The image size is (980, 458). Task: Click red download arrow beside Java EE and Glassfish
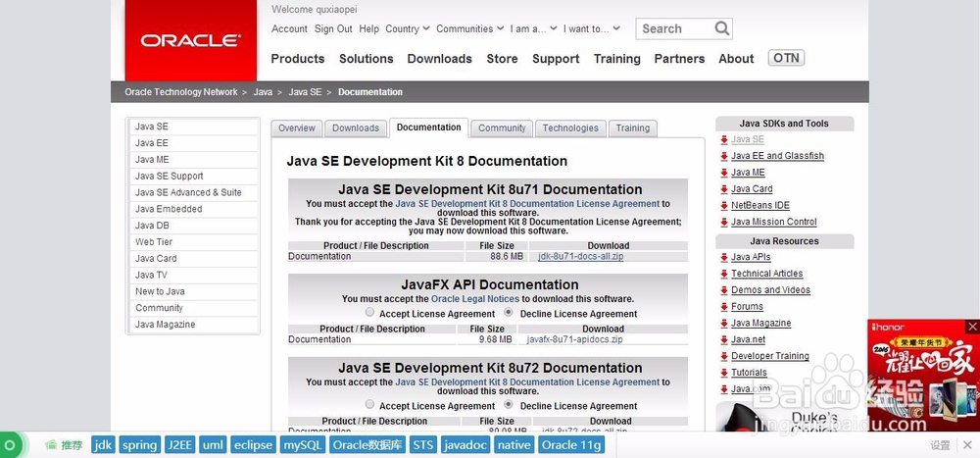coord(724,156)
